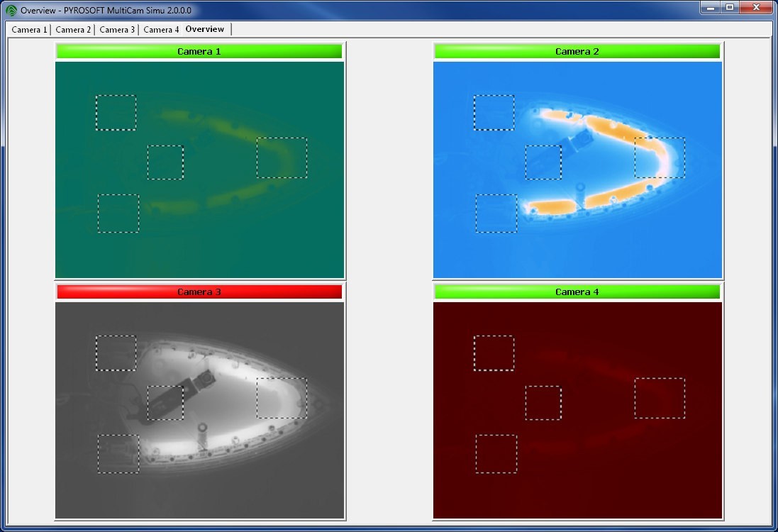Select region box over iron tip in Camera 2
Image resolution: width=778 pixels, height=532 pixels.
[660, 157]
